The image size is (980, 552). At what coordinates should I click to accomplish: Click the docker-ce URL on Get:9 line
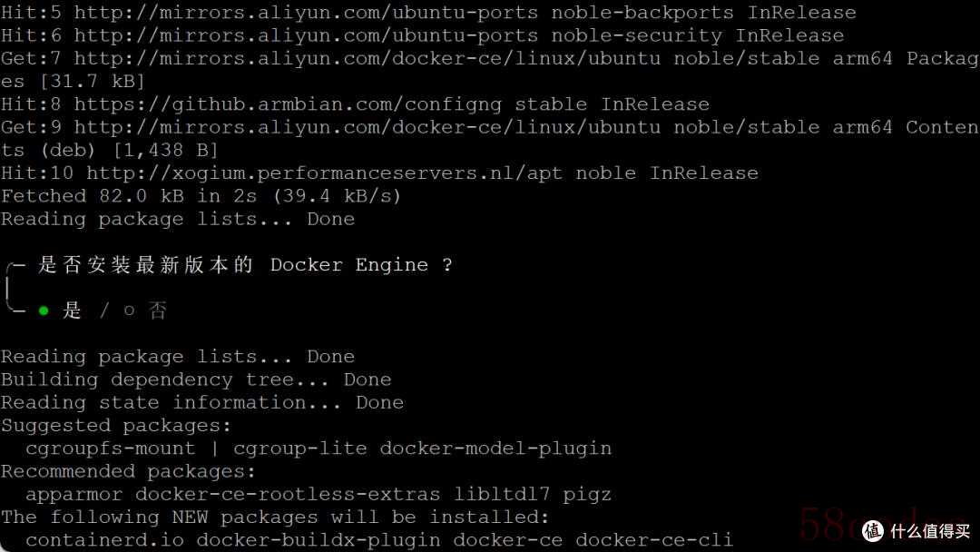(x=367, y=127)
